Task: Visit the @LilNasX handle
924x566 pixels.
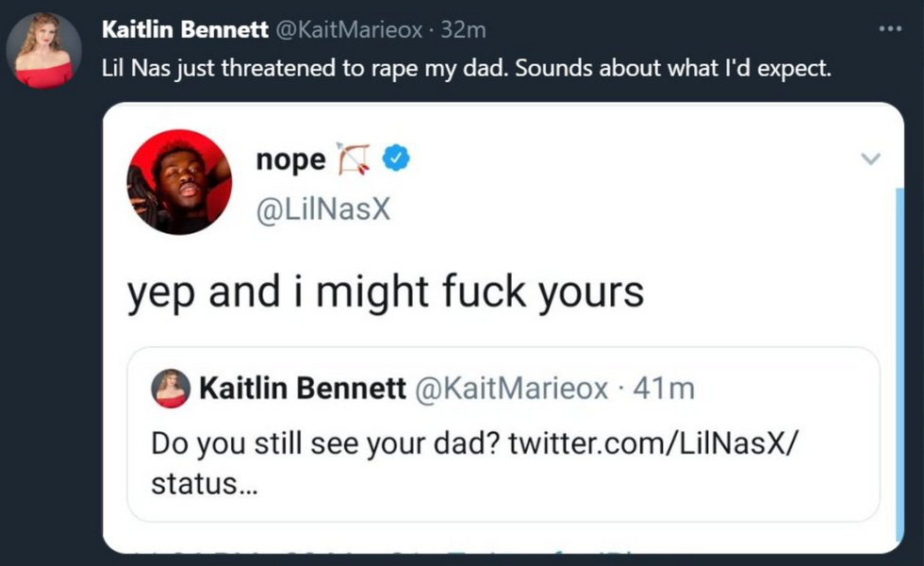Action: point(322,209)
